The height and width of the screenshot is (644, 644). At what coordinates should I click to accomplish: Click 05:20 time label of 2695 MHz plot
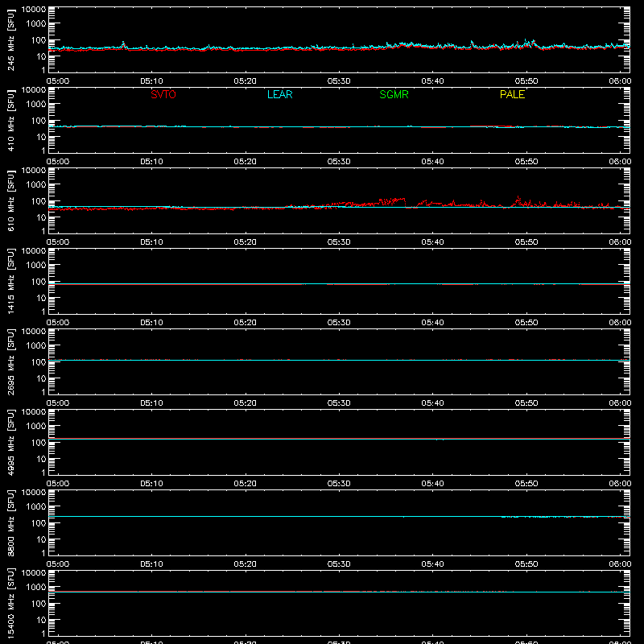coord(246,403)
